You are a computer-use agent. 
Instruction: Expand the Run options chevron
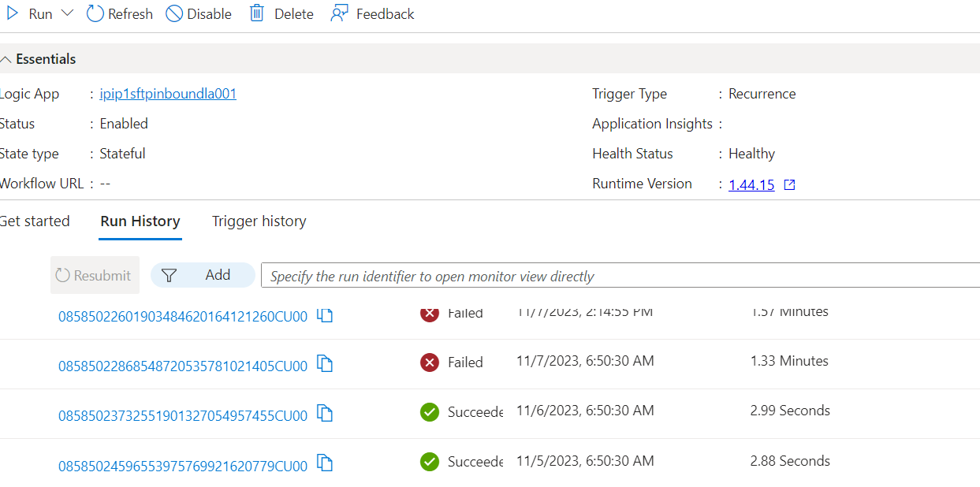pos(68,13)
